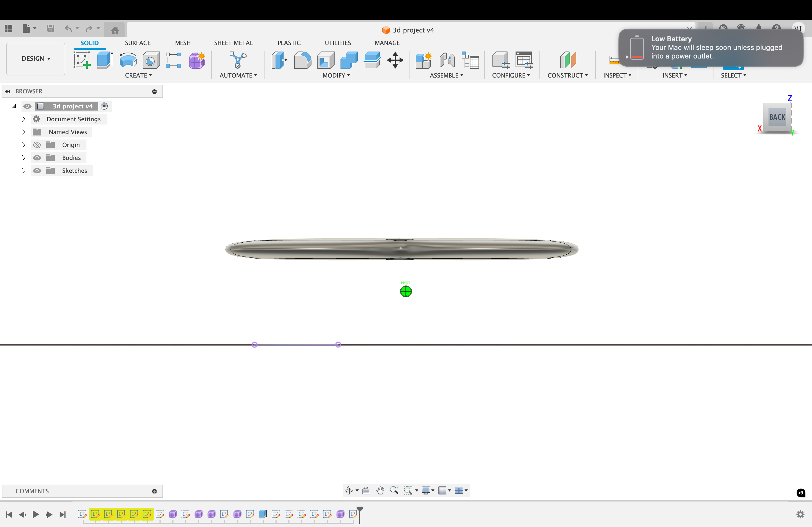Show the hidden Origin folder
The width and height of the screenshot is (812, 527).
(37, 145)
